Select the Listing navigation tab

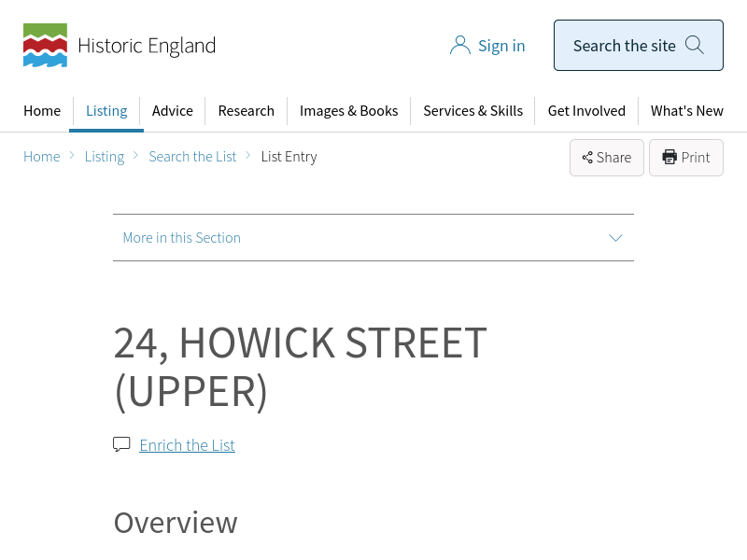click(106, 110)
